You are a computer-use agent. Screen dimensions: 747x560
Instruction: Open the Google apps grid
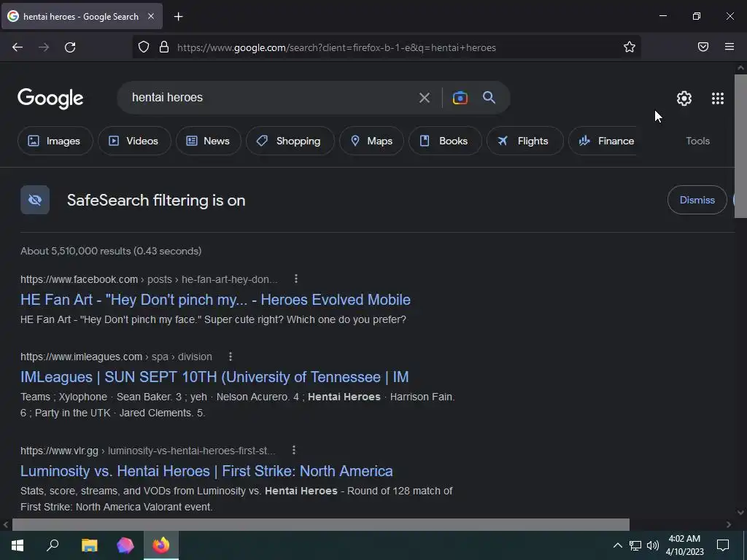tap(718, 98)
